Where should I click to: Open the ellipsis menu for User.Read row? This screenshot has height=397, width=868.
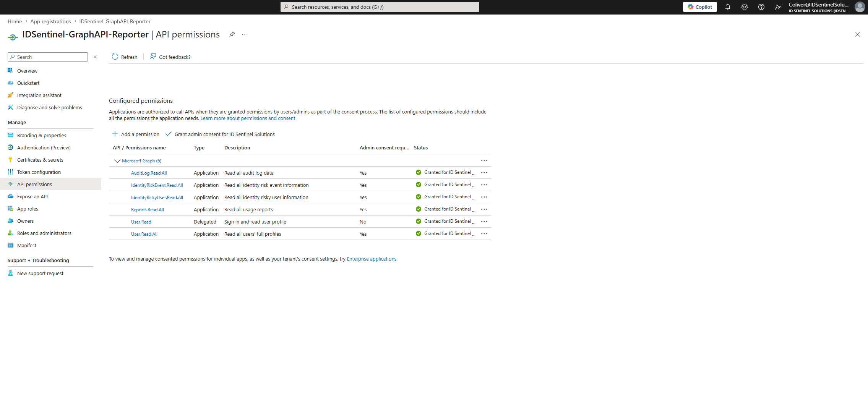coord(484,222)
